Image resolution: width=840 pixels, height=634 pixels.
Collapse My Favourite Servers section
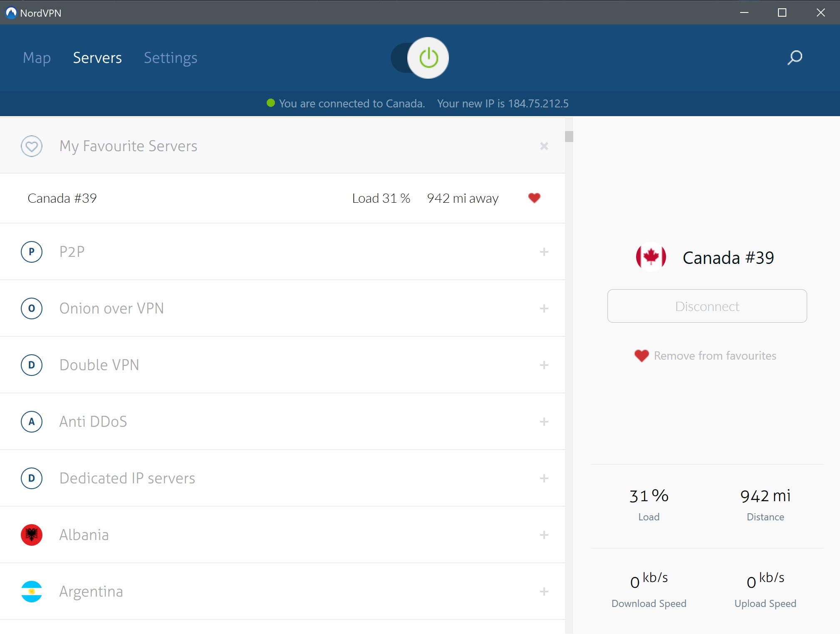[x=544, y=146]
